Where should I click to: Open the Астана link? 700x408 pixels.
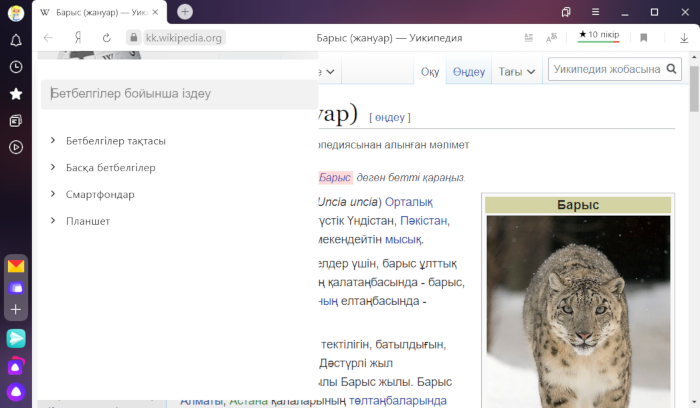coord(248,401)
